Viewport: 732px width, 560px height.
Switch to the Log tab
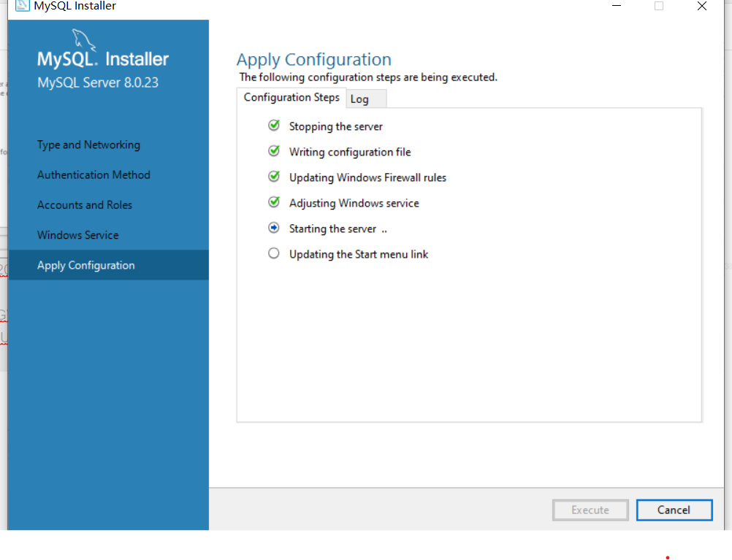(365, 99)
